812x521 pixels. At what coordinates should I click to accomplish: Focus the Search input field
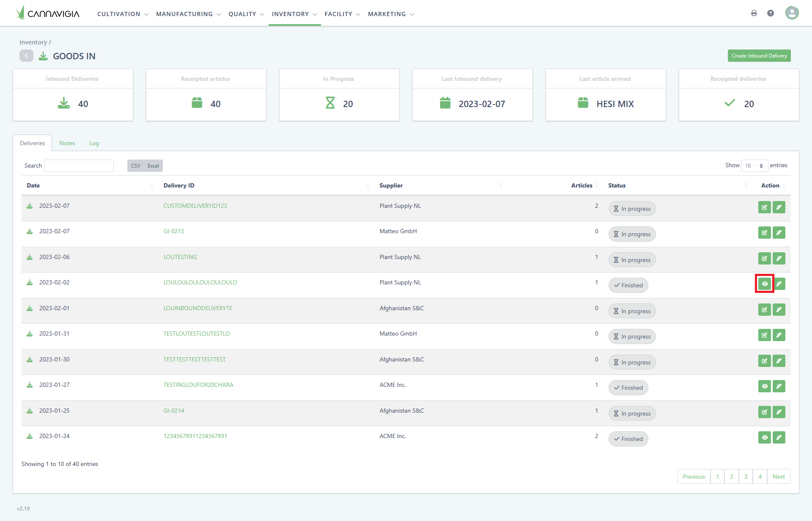pyautogui.click(x=79, y=165)
